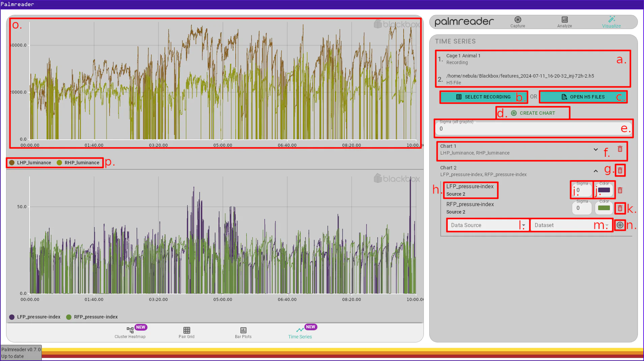
Task: Delete Chart 1 using its trash icon
Action: click(x=620, y=149)
